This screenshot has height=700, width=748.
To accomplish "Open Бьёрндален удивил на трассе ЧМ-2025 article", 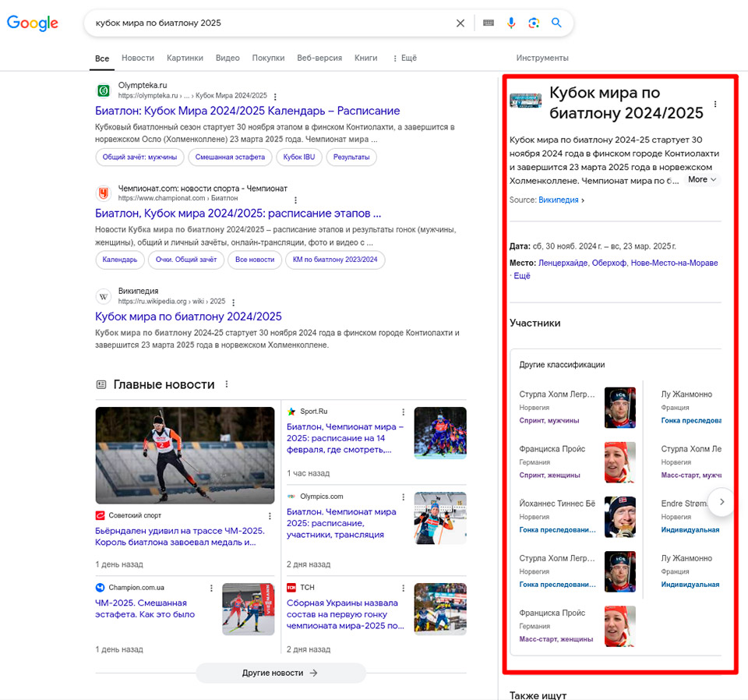I will tap(179, 536).
